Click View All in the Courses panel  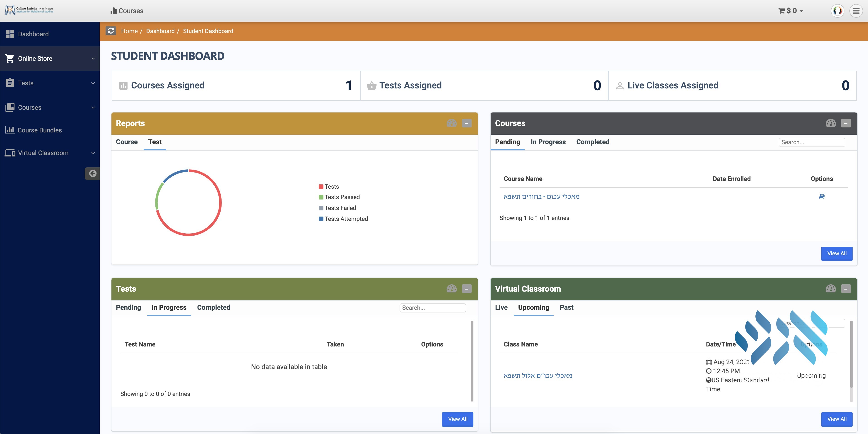click(x=837, y=254)
